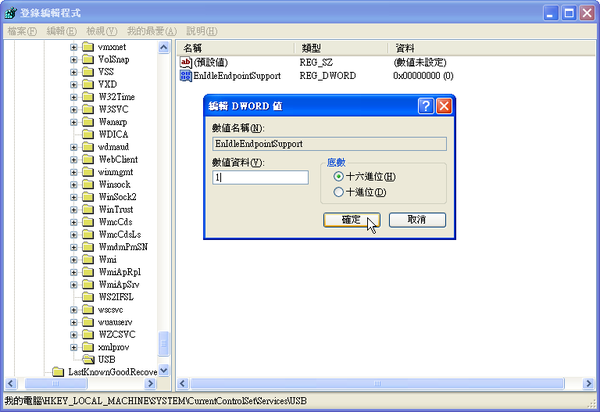Click tree pane scroll down arrow
Viewport: 600px width, 412px height.
(164, 370)
